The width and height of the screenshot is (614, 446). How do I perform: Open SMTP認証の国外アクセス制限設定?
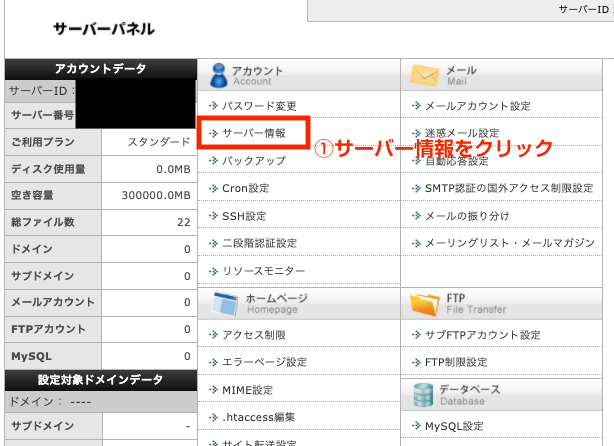click(508, 188)
